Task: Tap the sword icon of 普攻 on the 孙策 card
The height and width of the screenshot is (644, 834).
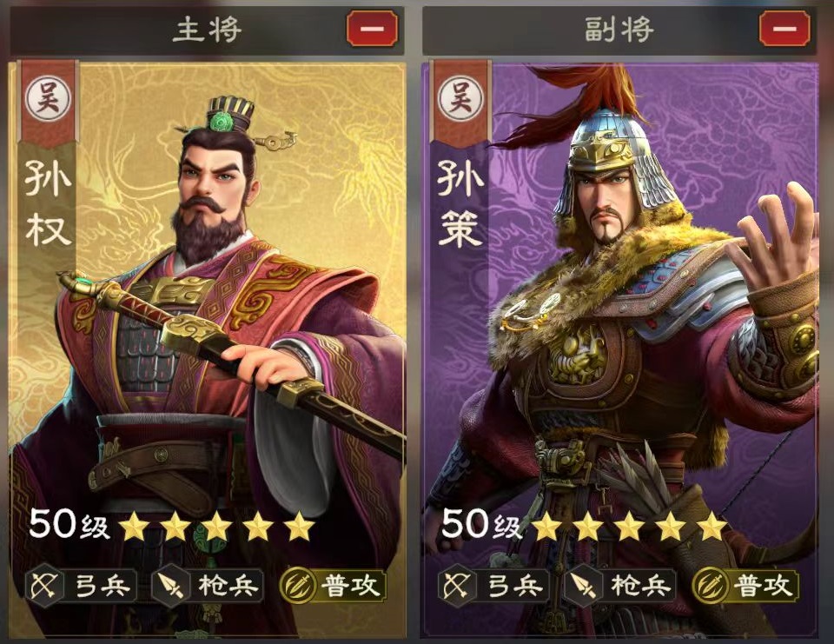Action: click(x=711, y=586)
